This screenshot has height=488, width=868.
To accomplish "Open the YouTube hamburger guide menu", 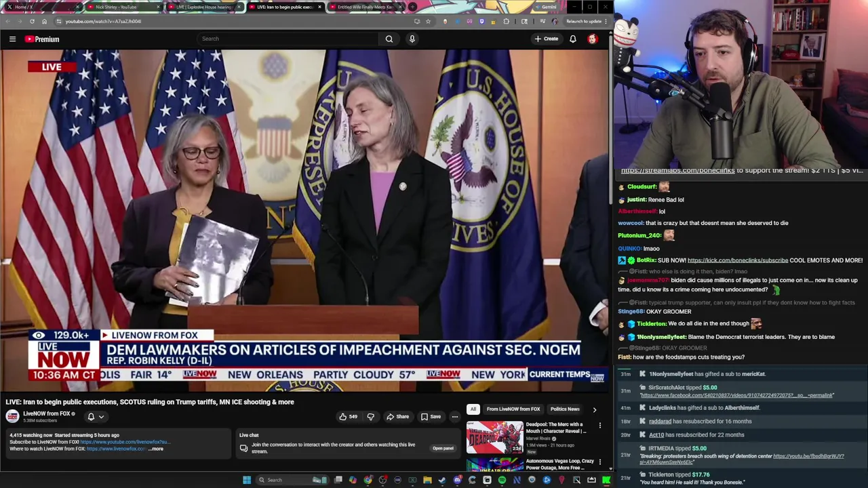I will click(12, 39).
